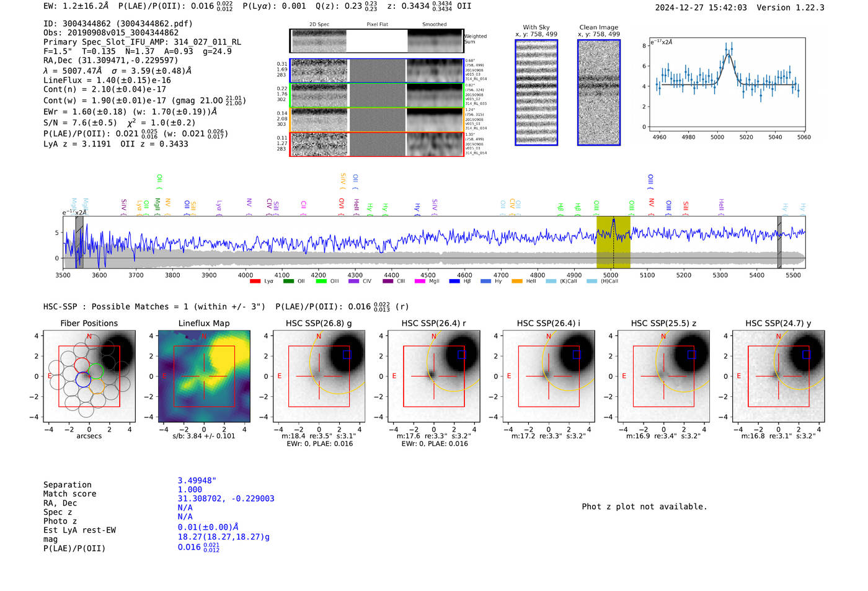Viewport: 868px width, 591px height.
Task: Click the S/N = 7.6(±0.5) text
Action: click(80, 123)
